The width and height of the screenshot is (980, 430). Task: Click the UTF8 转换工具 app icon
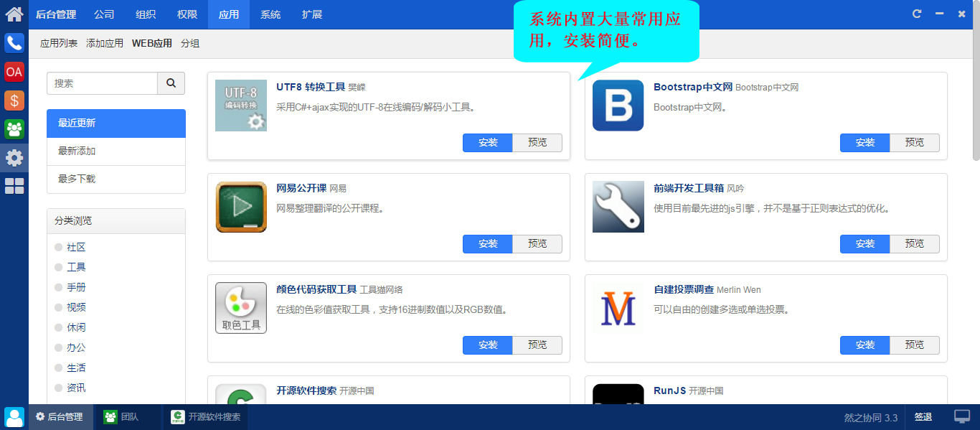coord(241,106)
